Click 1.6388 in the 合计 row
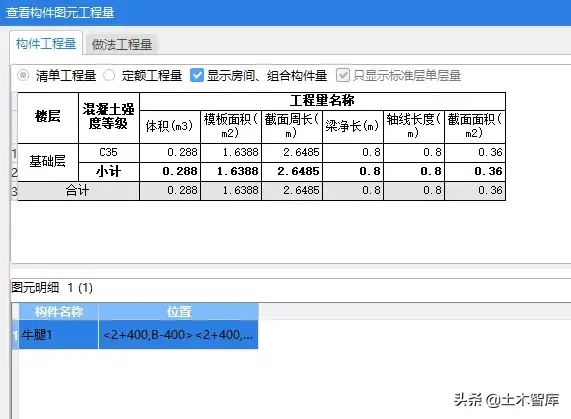Image resolution: width=571 pixels, height=419 pixels. 231,191
